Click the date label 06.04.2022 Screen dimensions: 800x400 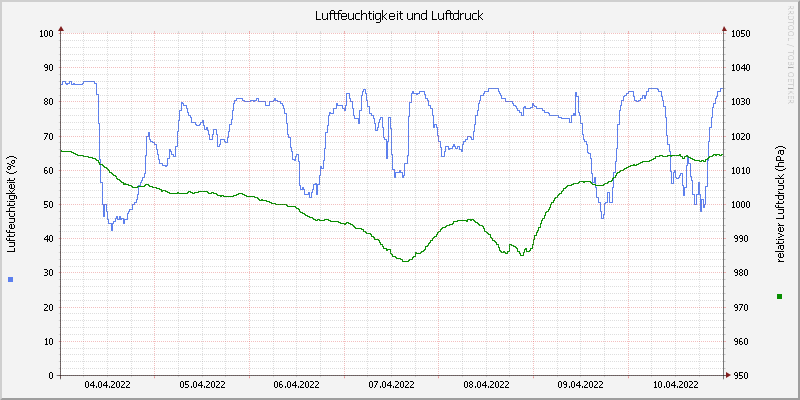[296, 385]
